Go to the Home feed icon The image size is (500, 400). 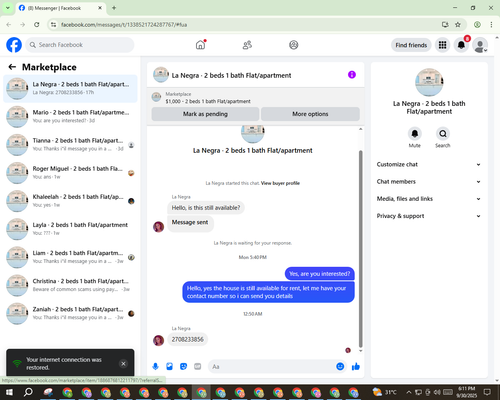click(200, 45)
